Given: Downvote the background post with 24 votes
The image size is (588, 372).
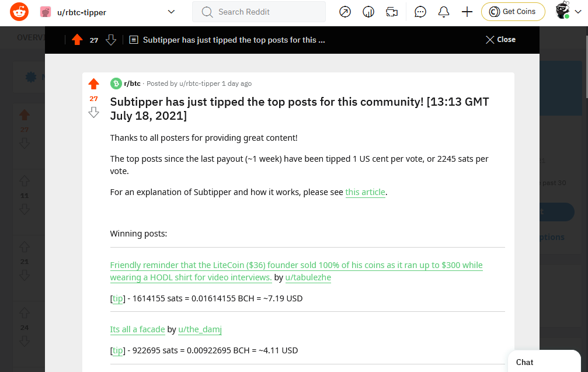Looking at the screenshot, I should coord(25,341).
